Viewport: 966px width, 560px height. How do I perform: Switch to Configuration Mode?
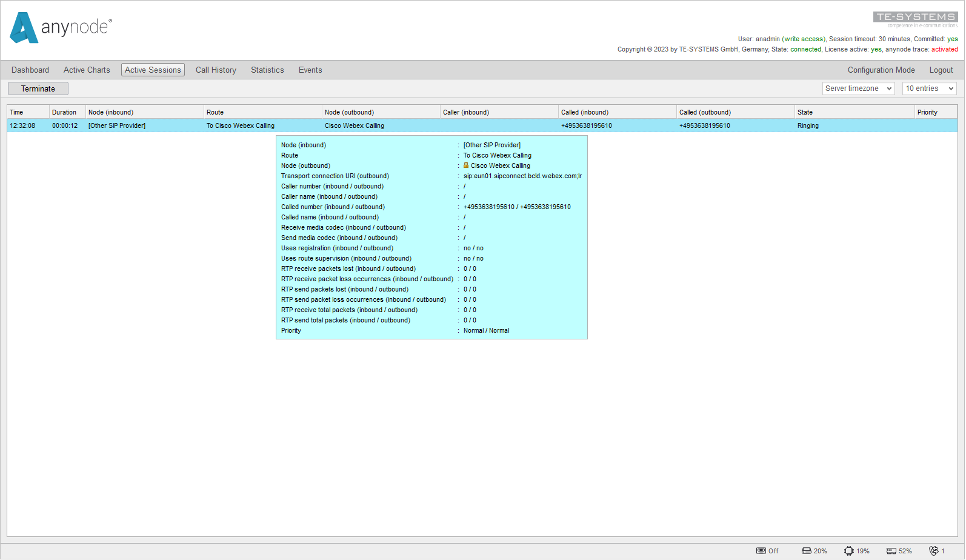pyautogui.click(x=881, y=70)
